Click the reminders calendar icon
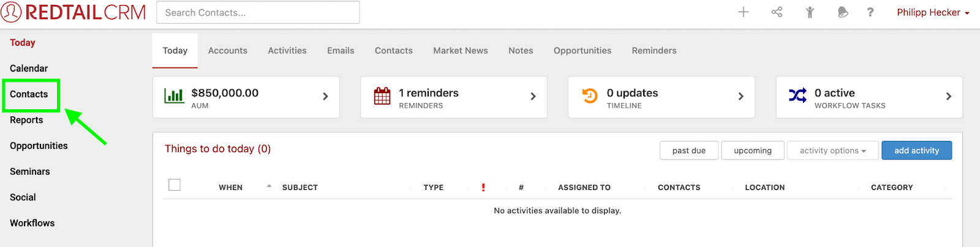The width and height of the screenshot is (980, 247). [x=382, y=96]
